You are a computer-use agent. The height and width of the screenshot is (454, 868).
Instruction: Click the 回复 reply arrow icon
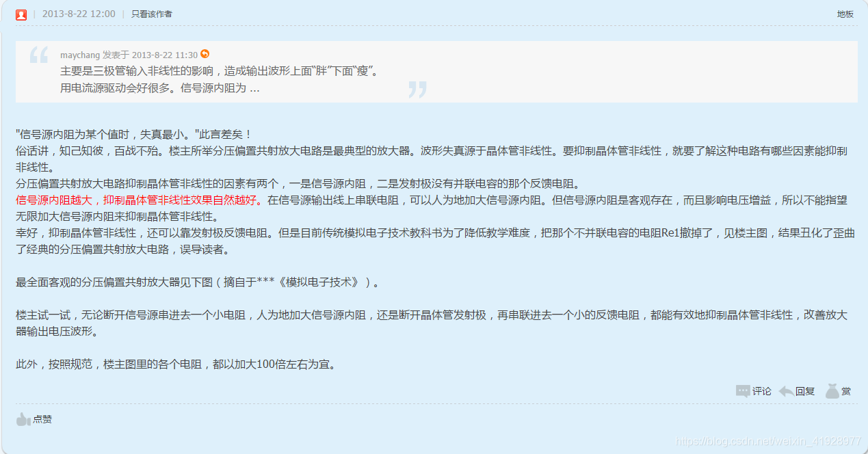(786, 391)
